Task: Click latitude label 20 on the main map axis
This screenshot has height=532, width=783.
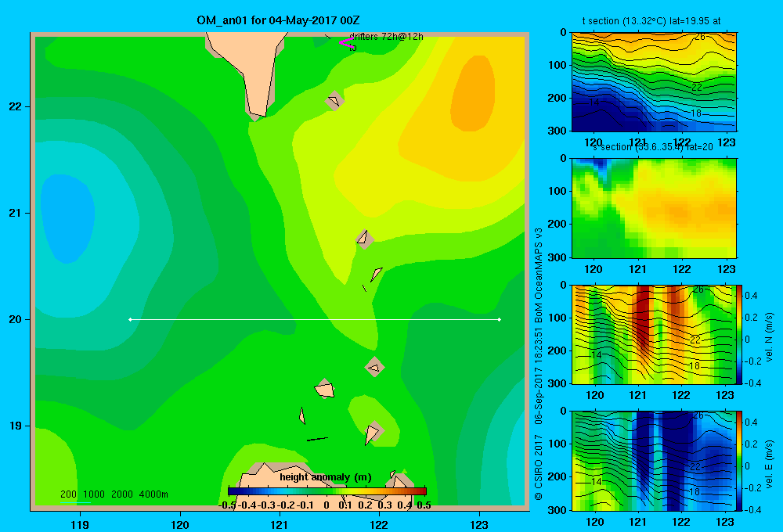Action: (x=15, y=319)
